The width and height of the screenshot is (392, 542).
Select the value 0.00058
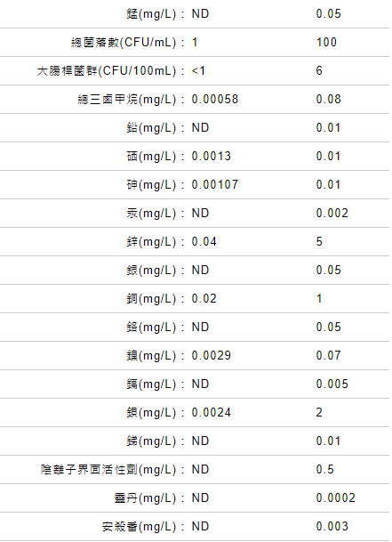pos(215,99)
